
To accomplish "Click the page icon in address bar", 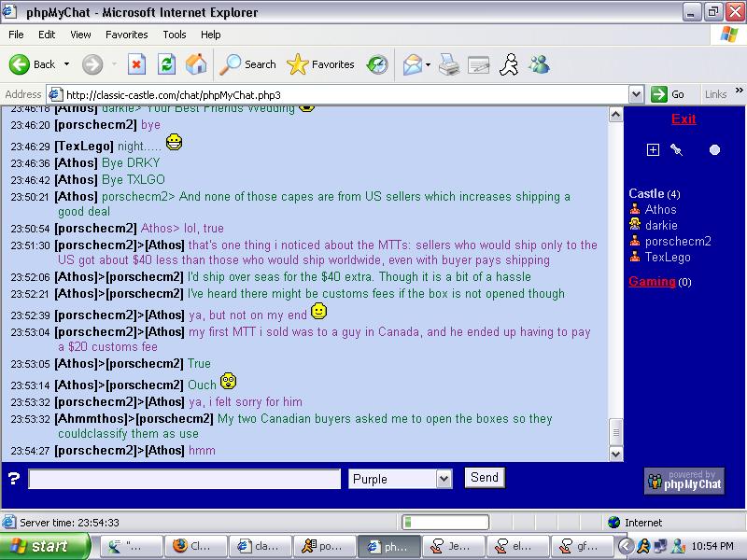I will click(x=55, y=94).
